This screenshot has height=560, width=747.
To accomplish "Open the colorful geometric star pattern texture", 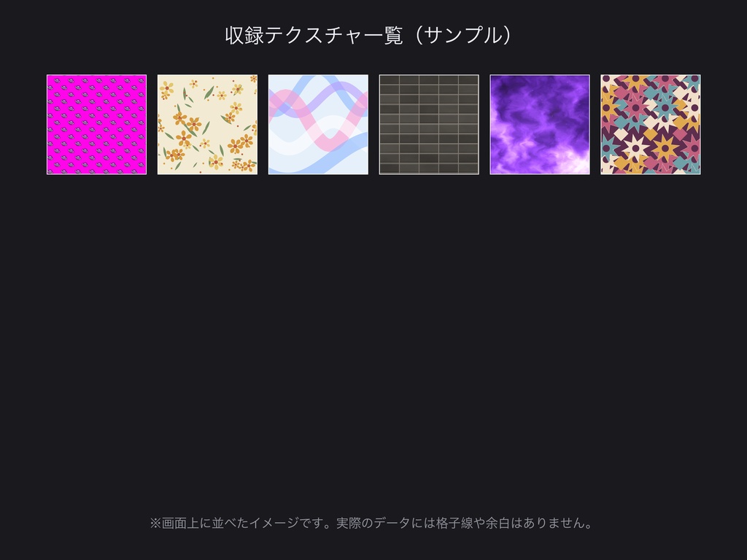I will pyautogui.click(x=650, y=125).
